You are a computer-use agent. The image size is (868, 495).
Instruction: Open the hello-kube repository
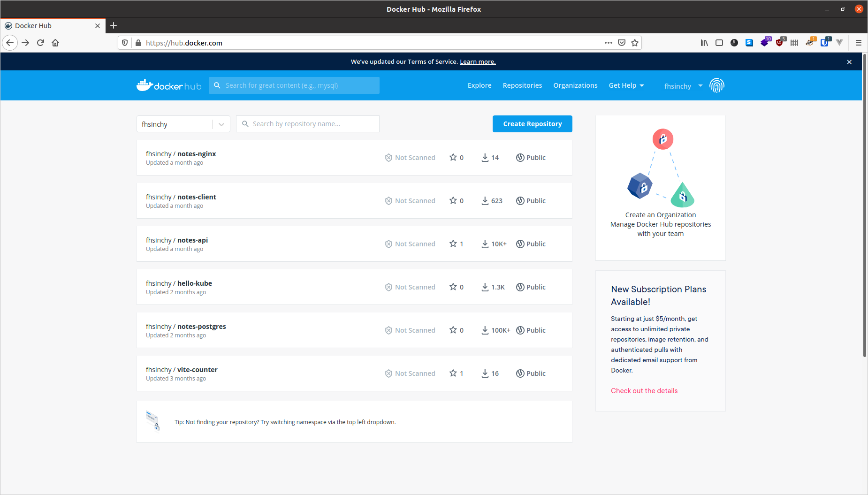(x=194, y=283)
